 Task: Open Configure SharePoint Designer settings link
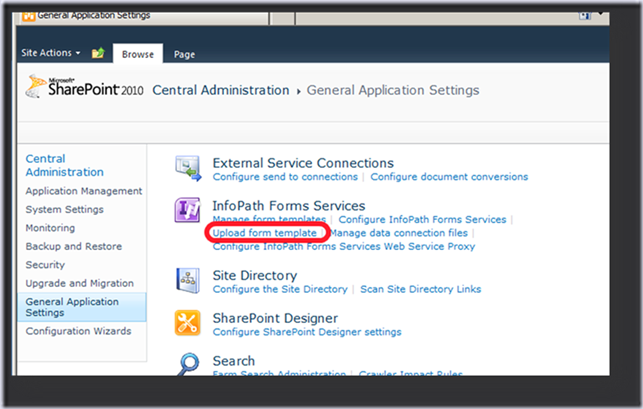pyautogui.click(x=307, y=332)
